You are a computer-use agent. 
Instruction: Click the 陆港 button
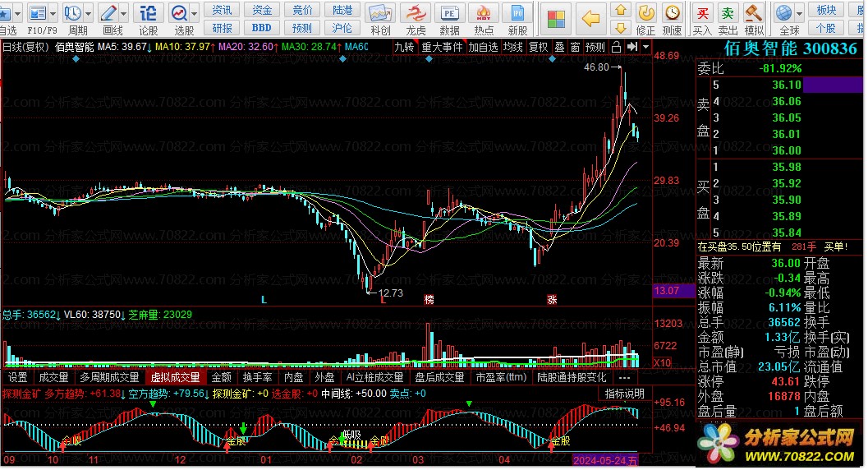click(x=342, y=10)
